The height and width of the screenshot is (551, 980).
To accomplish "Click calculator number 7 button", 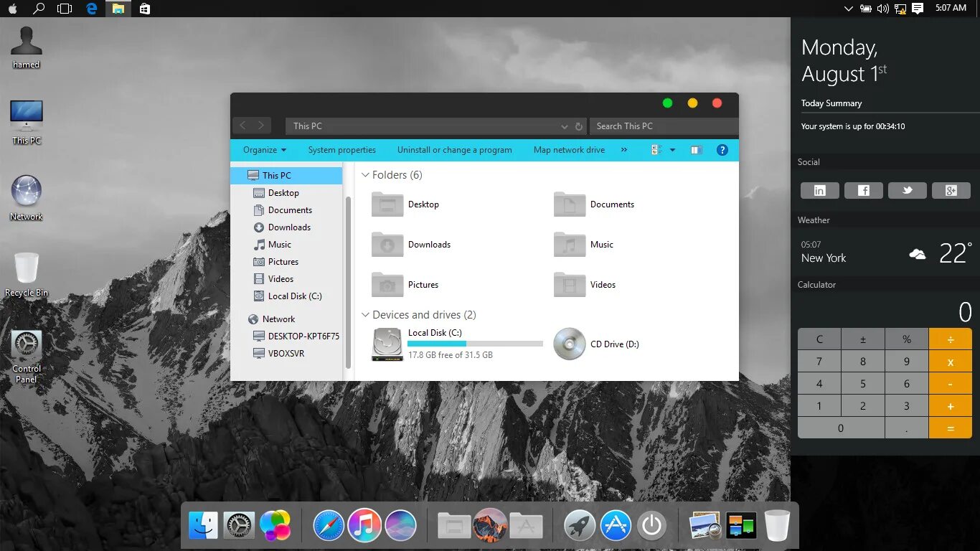I will tap(819, 362).
